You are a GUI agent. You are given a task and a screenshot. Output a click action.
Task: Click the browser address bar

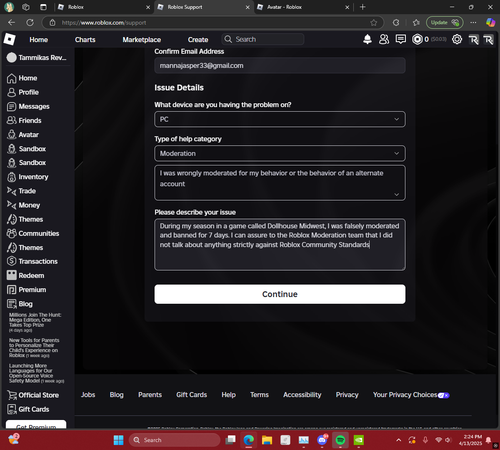coord(212,23)
